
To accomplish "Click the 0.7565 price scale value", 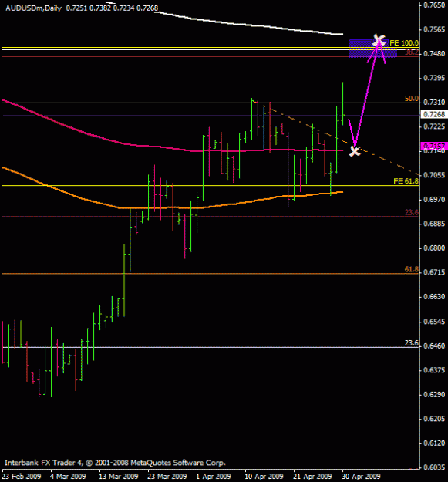I will tap(434, 29).
